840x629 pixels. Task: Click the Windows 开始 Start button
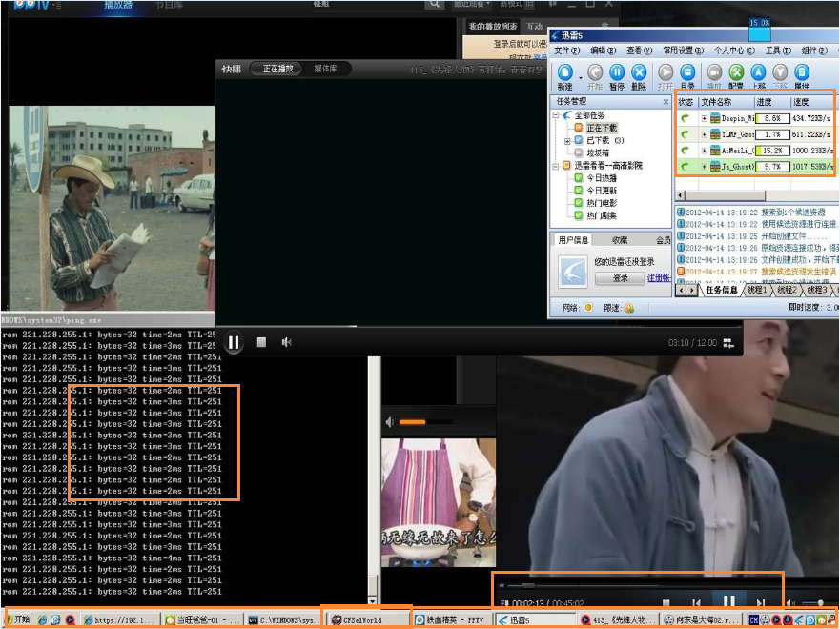[x=18, y=619]
